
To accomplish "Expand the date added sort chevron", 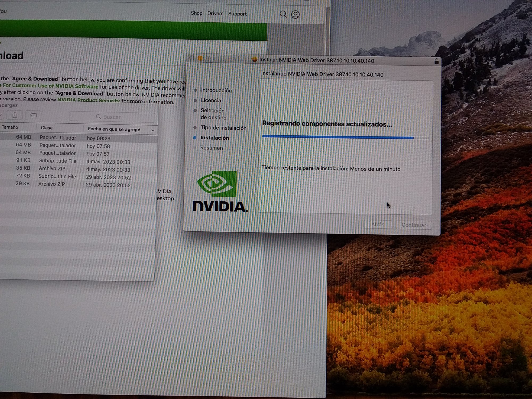I will click(152, 130).
